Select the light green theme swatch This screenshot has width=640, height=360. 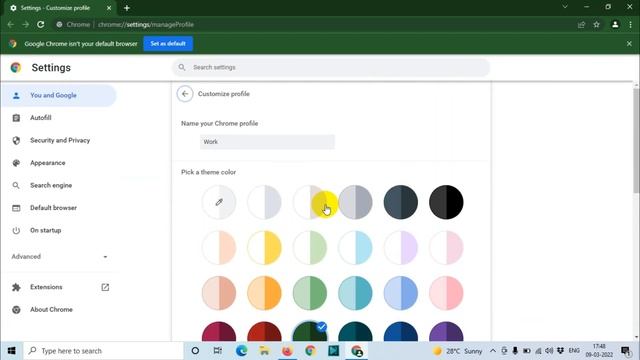[310, 247]
